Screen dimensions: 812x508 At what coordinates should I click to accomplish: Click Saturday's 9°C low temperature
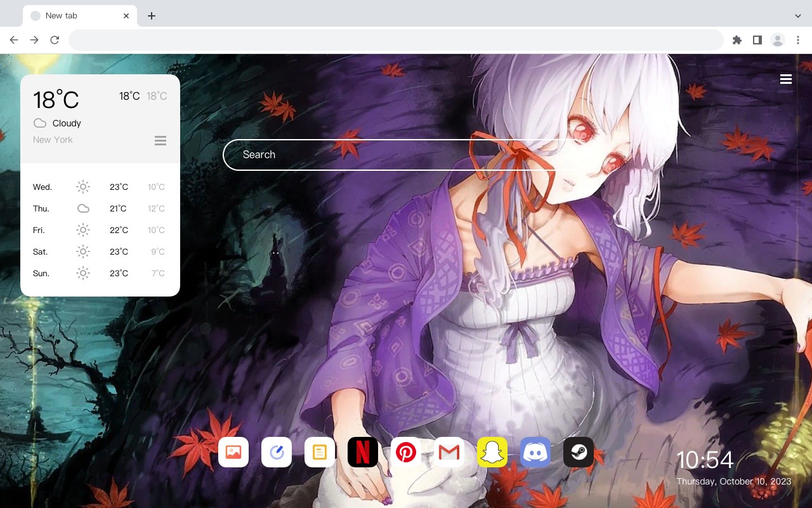(x=158, y=251)
